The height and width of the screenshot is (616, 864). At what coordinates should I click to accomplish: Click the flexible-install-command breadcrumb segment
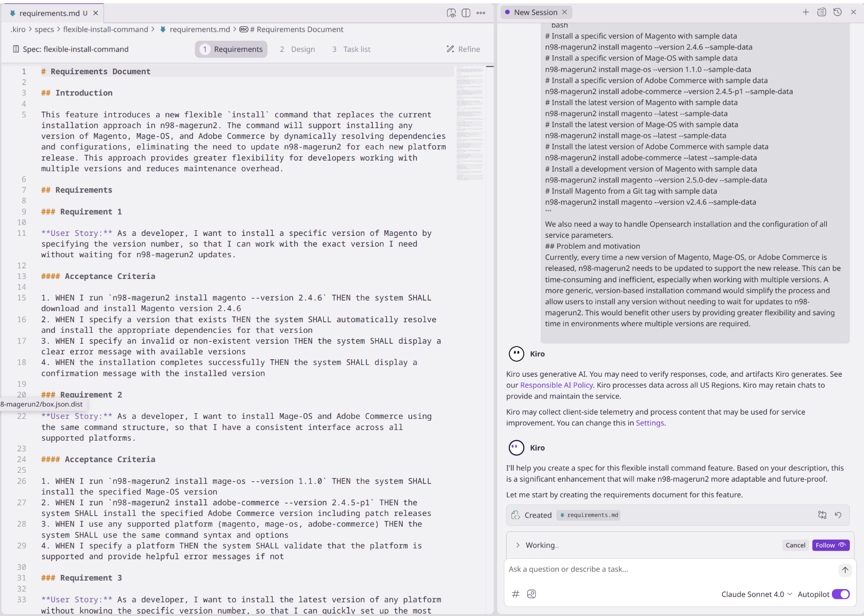click(105, 29)
